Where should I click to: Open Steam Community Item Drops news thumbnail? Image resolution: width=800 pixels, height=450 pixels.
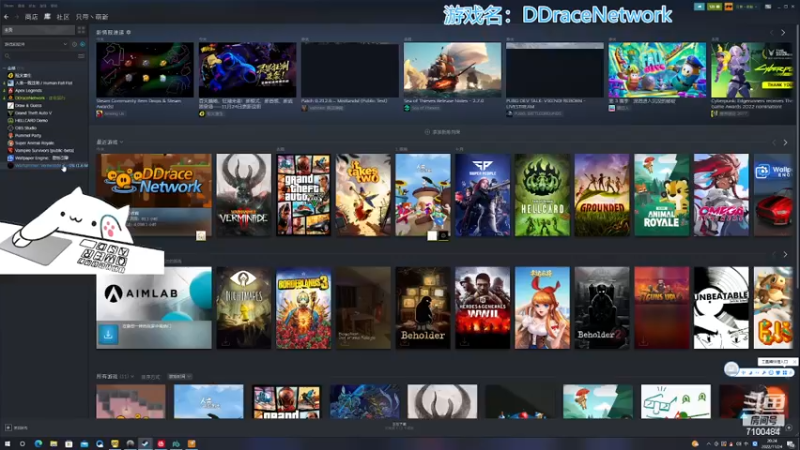145,70
